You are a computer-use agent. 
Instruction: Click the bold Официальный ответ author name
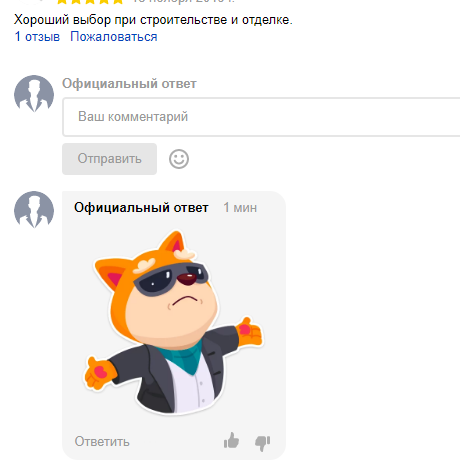141,208
